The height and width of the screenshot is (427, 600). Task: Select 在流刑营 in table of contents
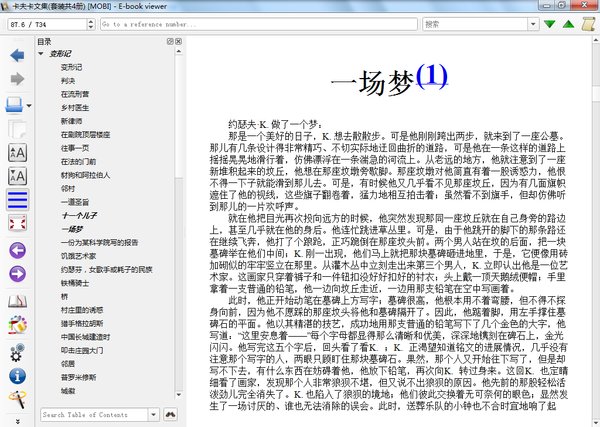coord(75,94)
